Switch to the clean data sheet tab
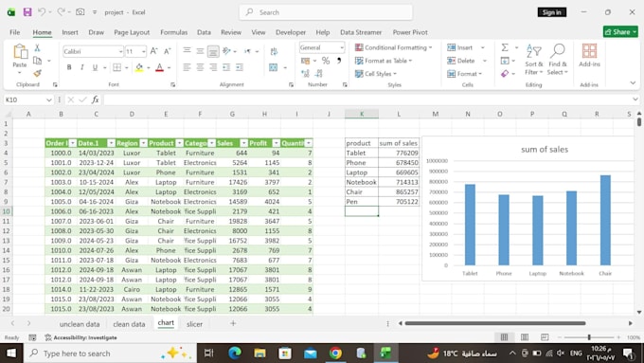The width and height of the screenshot is (644, 363). (x=129, y=324)
